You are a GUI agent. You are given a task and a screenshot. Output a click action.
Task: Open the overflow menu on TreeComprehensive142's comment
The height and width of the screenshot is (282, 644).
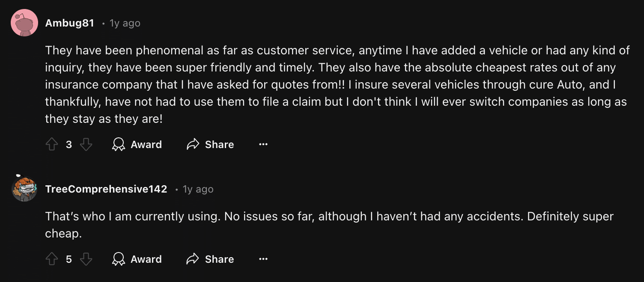[x=263, y=259]
